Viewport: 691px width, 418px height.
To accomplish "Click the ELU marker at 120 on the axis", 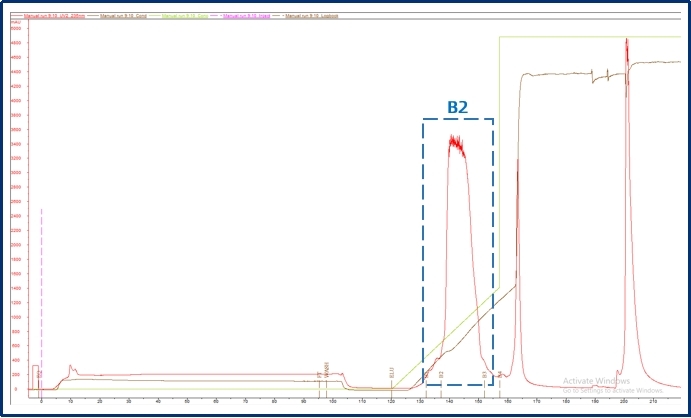I will [x=392, y=375].
